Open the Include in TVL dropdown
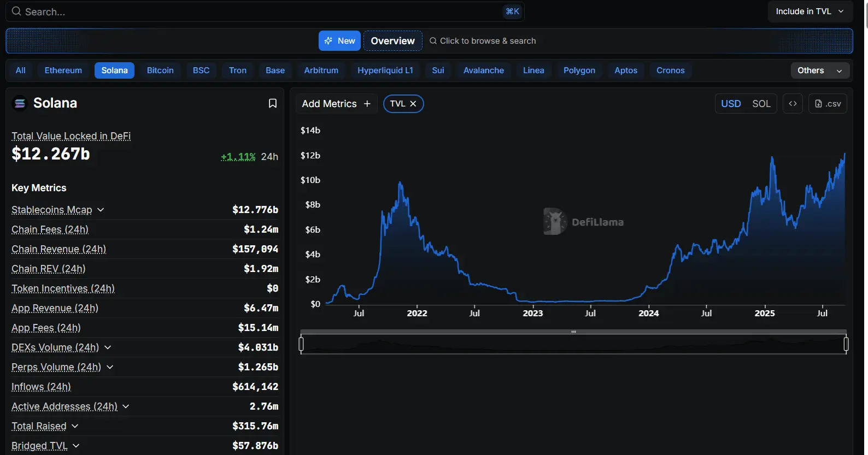868x455 pixels. pos(810,11)
